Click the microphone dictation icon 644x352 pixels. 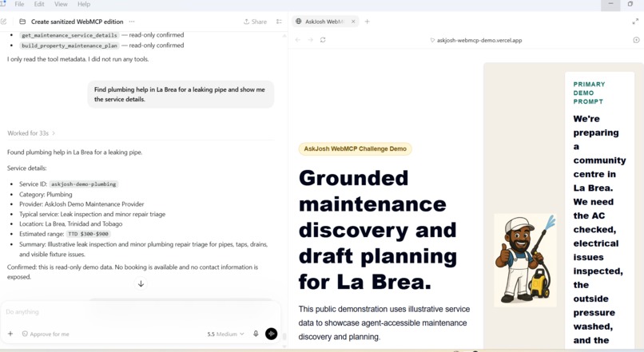click(256, 334)
